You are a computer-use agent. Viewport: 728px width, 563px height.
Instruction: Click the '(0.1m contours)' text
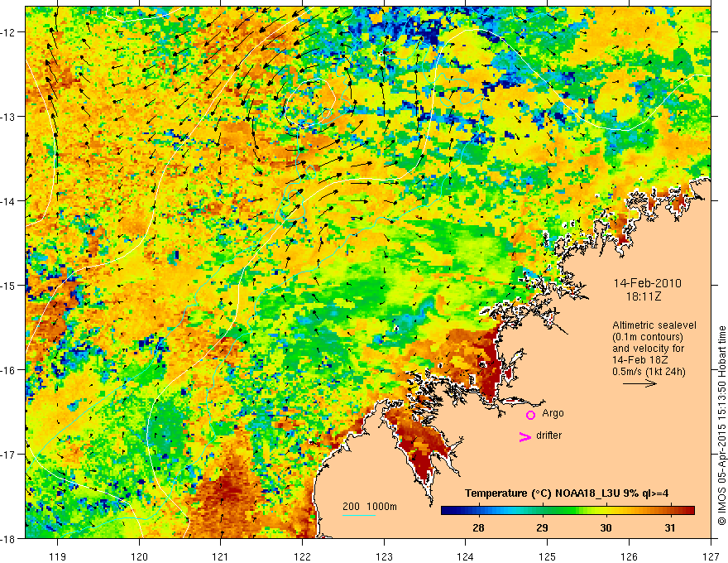pyautogui.click(x=648, y=337)
